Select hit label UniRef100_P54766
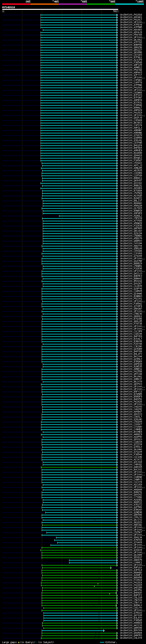Image resolution: width=146 pixels, height=644 pixels. (131, 70)
